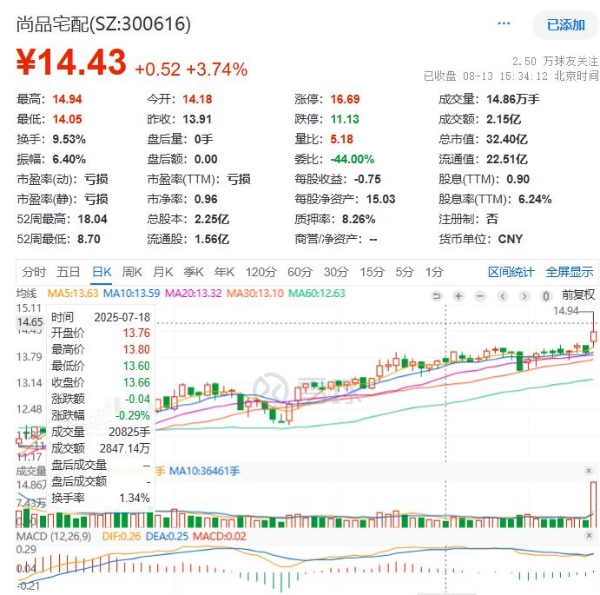
Task: Click the tallest red volume bar on the right
Action: (593, 504)
